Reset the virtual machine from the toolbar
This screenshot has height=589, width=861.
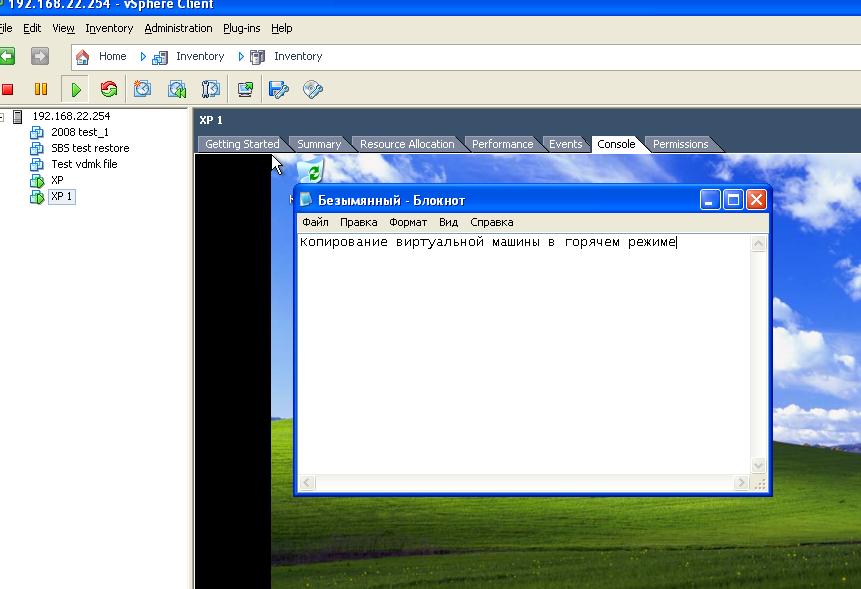pyautogui.click(x=109, y=89)
